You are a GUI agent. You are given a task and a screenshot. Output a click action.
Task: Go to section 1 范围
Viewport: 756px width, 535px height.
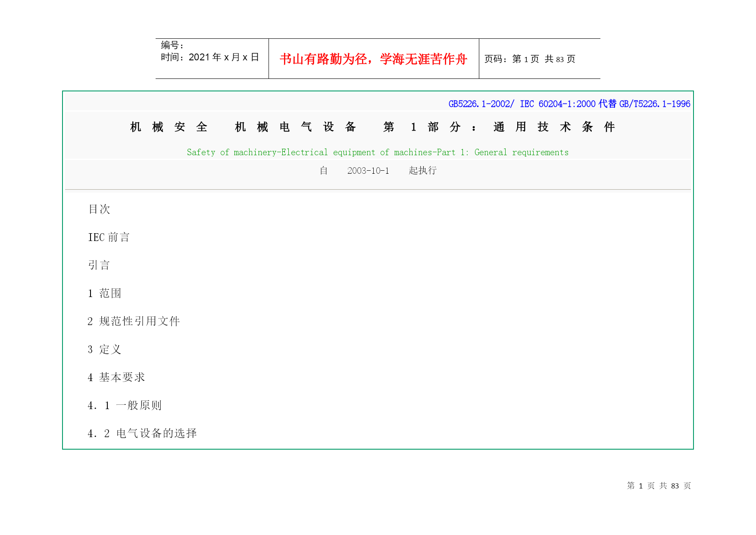coord(105,293)
